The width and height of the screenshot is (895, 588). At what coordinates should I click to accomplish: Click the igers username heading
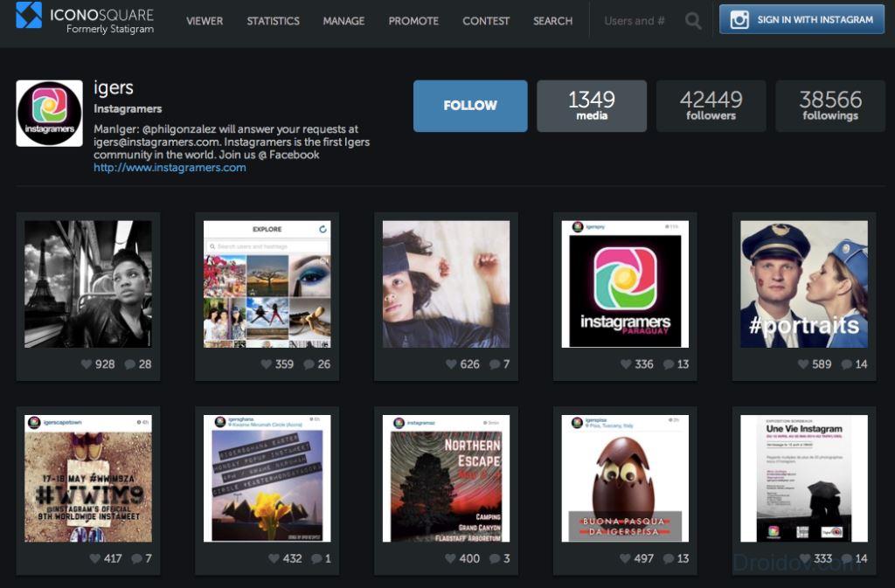114,88
